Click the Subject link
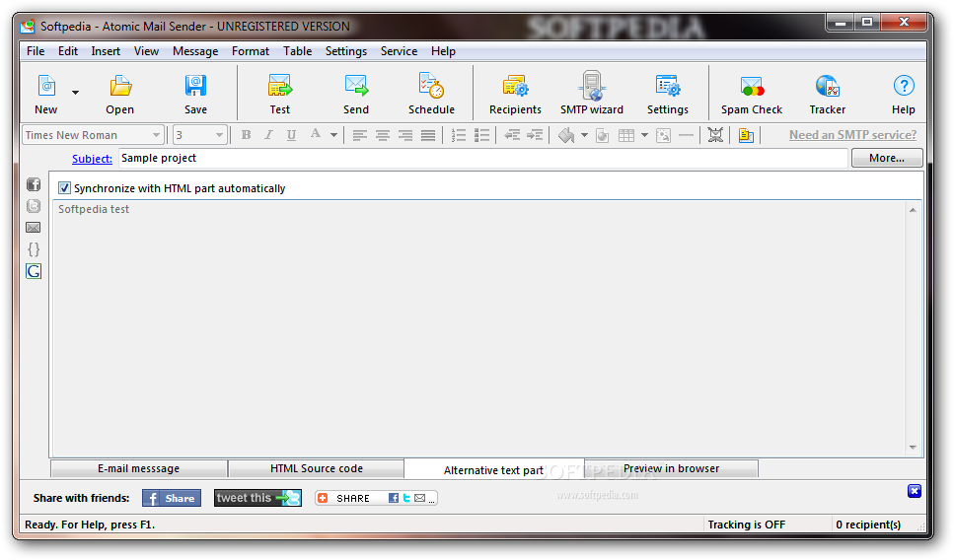This screenshot has height=560, width=954. coord(92,159)
